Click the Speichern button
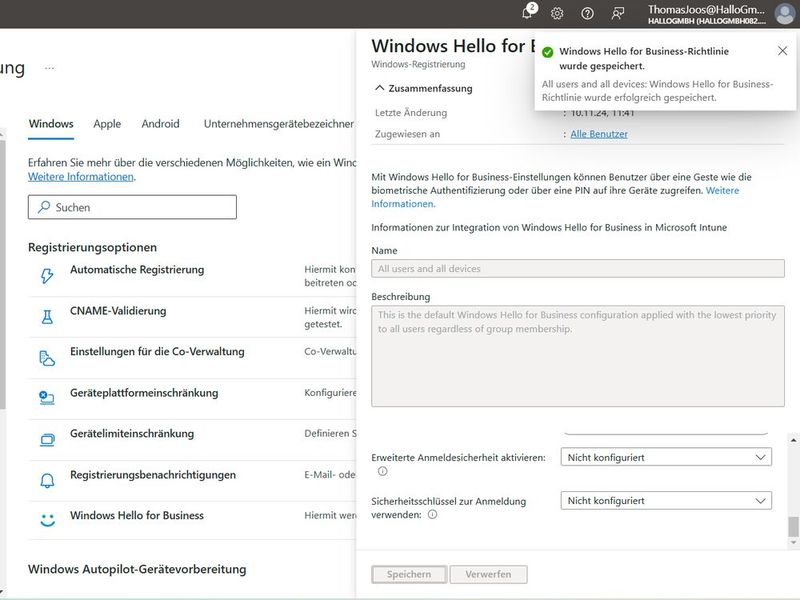Screen dimensions: 800x600 (407, 574)
